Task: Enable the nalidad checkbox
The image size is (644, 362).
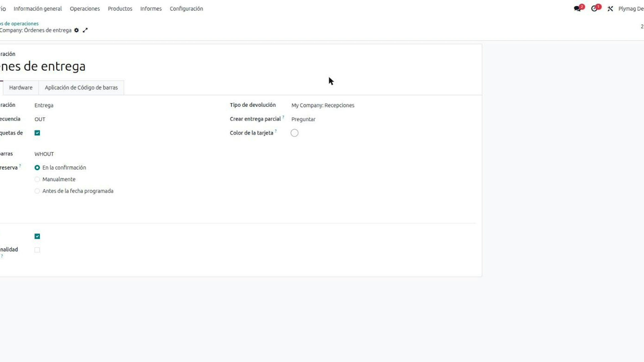Action: coord(37,250)
